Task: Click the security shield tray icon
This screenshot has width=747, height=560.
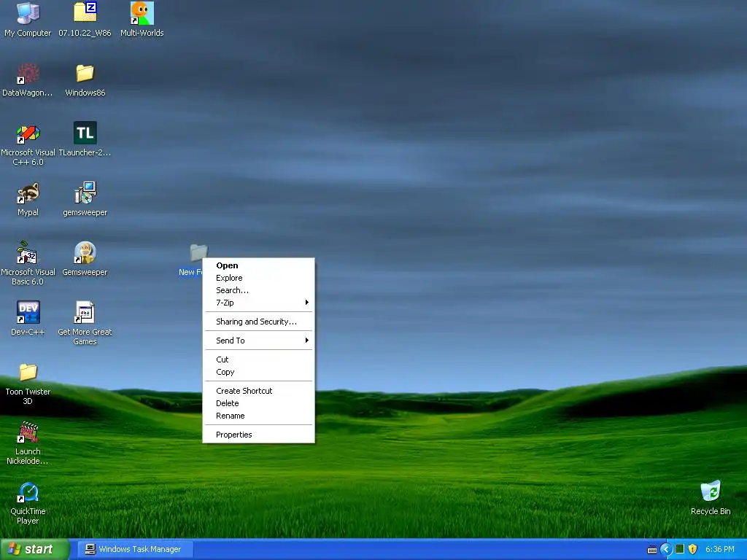Action: (x=693, y=549)
